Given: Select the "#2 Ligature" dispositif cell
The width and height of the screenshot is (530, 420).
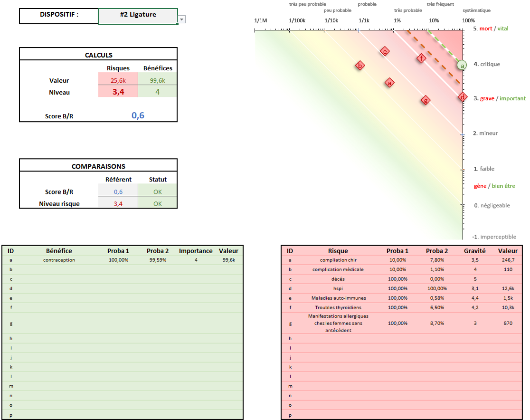Looking at the screenshot, I should point(138,15).
